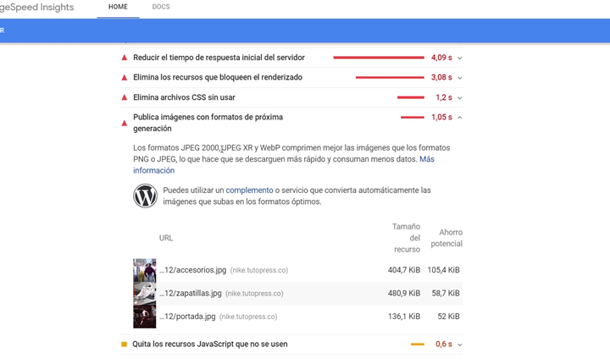Click the WordPress logo icon
Viewport: 610px width, 364px height.
[145, 196]
